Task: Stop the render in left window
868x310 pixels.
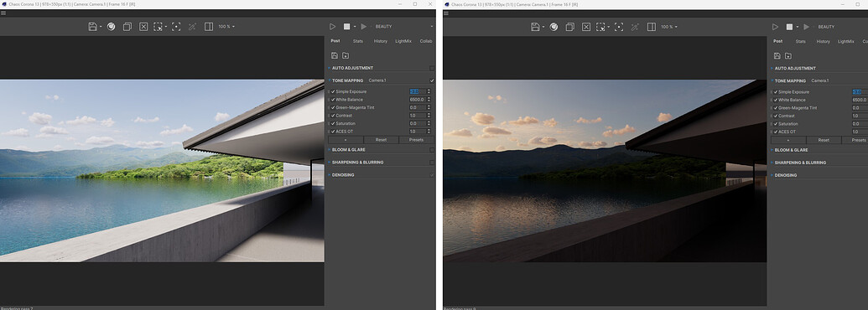Action: (x=346, y=27)
